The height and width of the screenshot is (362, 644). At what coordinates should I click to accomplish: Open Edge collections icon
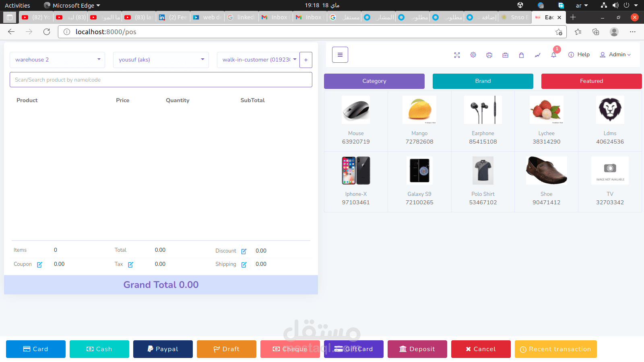click(596, 32)
